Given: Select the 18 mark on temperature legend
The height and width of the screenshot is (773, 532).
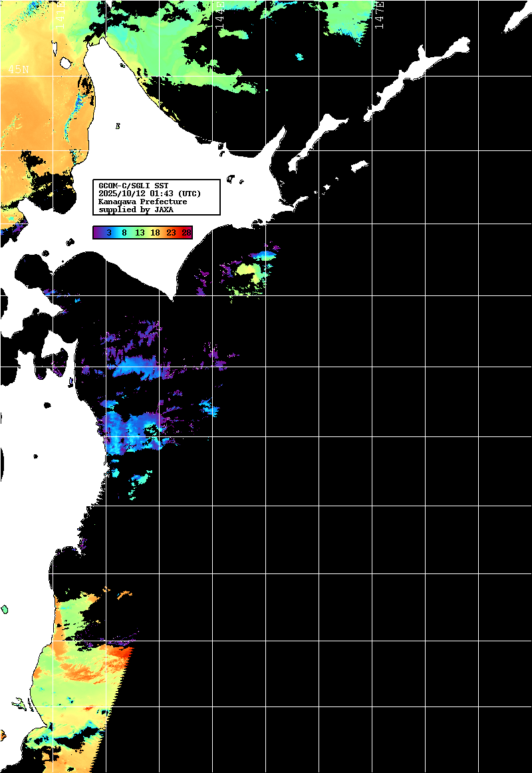Looking at the screenshot, I should tap(155, 233).
